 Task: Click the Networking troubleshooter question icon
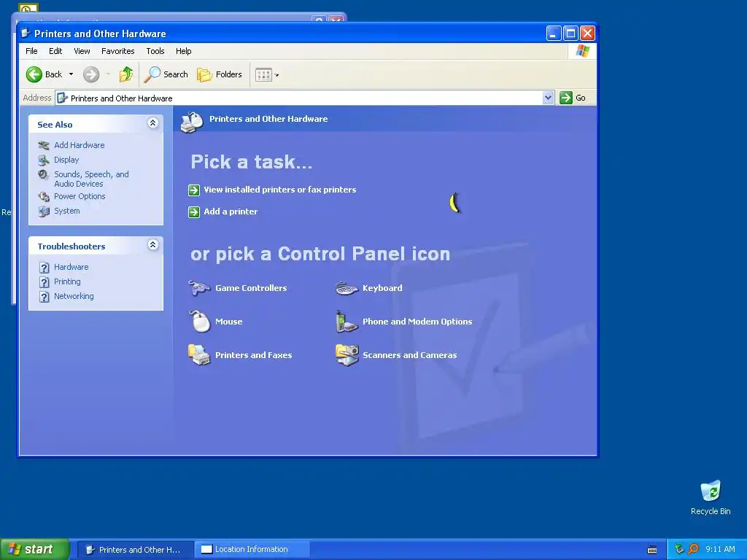point(44,297)
